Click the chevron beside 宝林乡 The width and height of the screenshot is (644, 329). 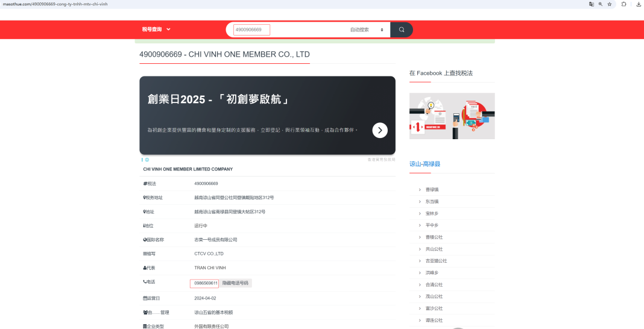coord(420,213)
